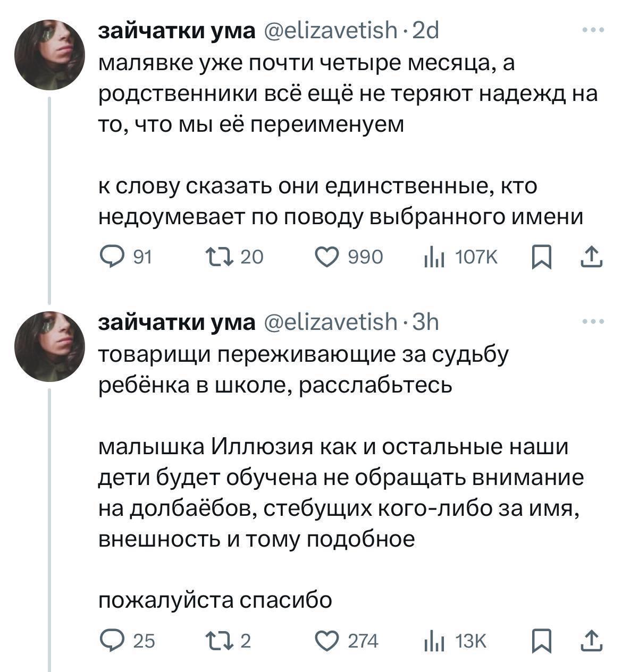This screenshot has width=622, height=672.
Task: Open profile avatar on the second tweet
Action: [x=49, y=346]
